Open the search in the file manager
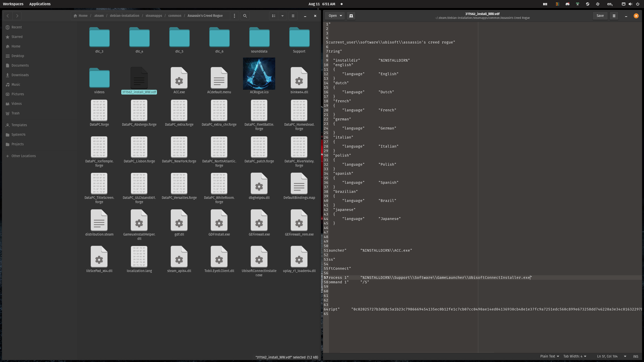This screenshot has width=644, height=362. pos(244,16)
